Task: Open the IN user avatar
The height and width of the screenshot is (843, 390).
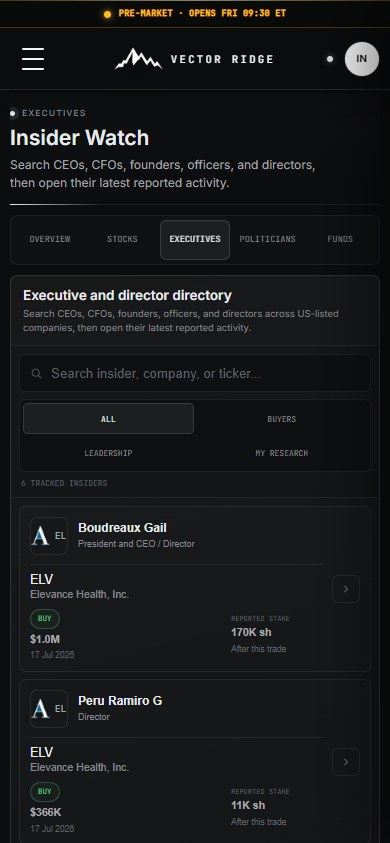Action: 361,59
